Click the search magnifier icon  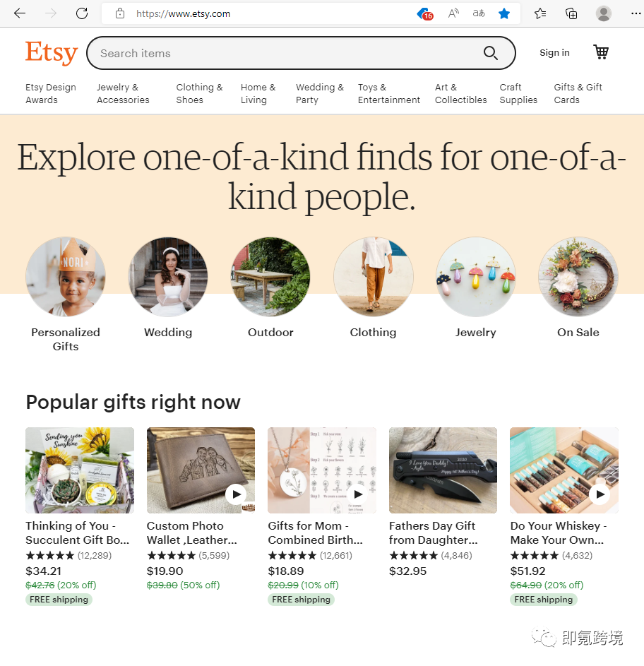click(490, 53)
